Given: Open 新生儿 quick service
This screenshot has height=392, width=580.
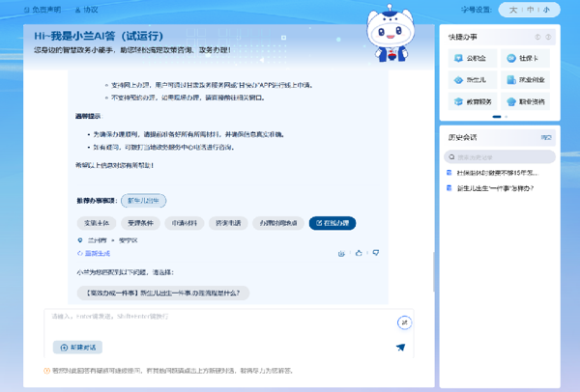Looking at the screenshot, I should (x=471, y=80).
